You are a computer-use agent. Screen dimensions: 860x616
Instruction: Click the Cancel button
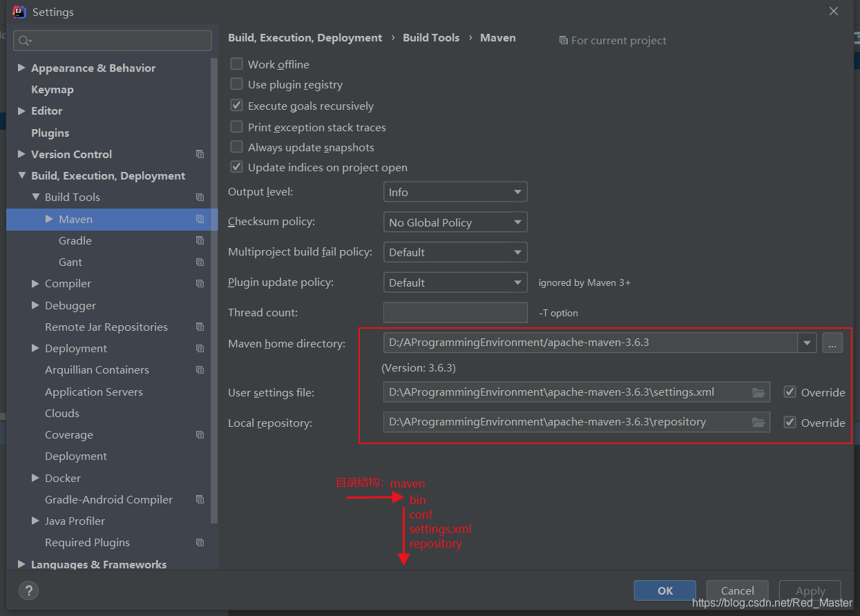(738, 590)
